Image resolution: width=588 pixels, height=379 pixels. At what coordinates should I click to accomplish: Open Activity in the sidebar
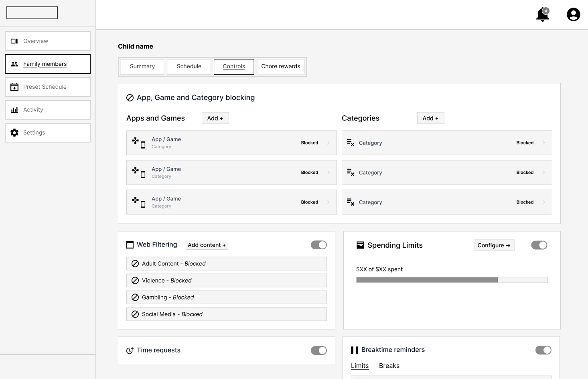[x=48, y=110]
